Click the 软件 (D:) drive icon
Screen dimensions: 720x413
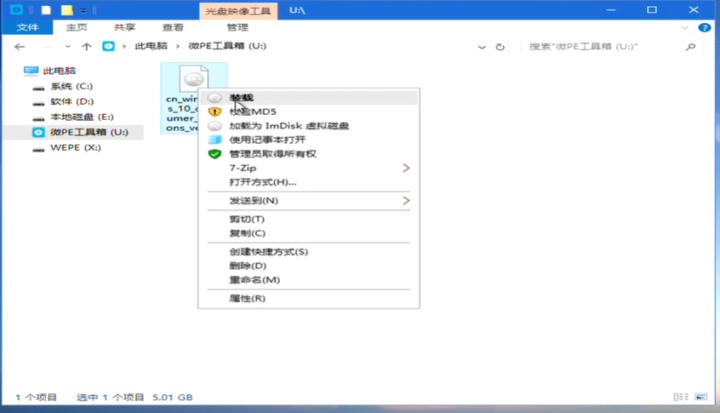[x=39, y=102]
